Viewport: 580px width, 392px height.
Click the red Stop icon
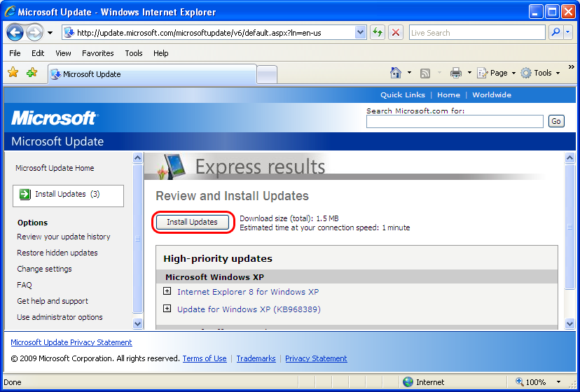[x=395, y=33]
